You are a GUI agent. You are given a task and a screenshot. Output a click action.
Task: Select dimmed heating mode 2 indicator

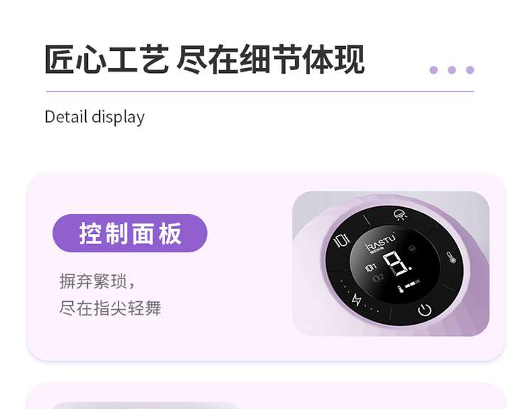378,279
